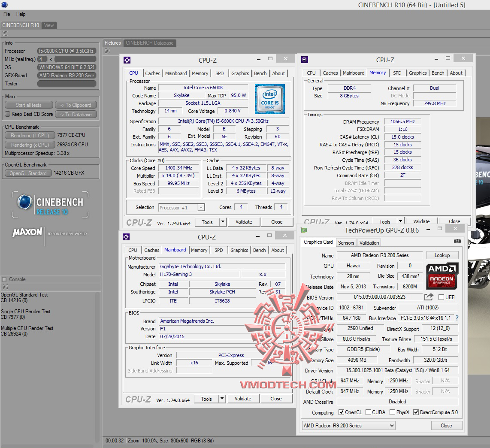Image resolution: width=490 pixels, height=448 pixels.
Task: Click '26924 CB-CPU' score text
Action: point(72,145)
